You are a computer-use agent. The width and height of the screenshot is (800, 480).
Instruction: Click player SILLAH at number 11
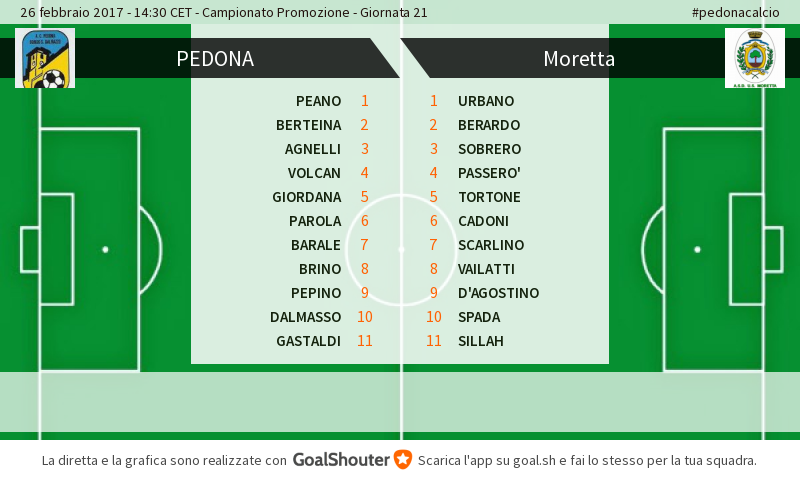481,341
